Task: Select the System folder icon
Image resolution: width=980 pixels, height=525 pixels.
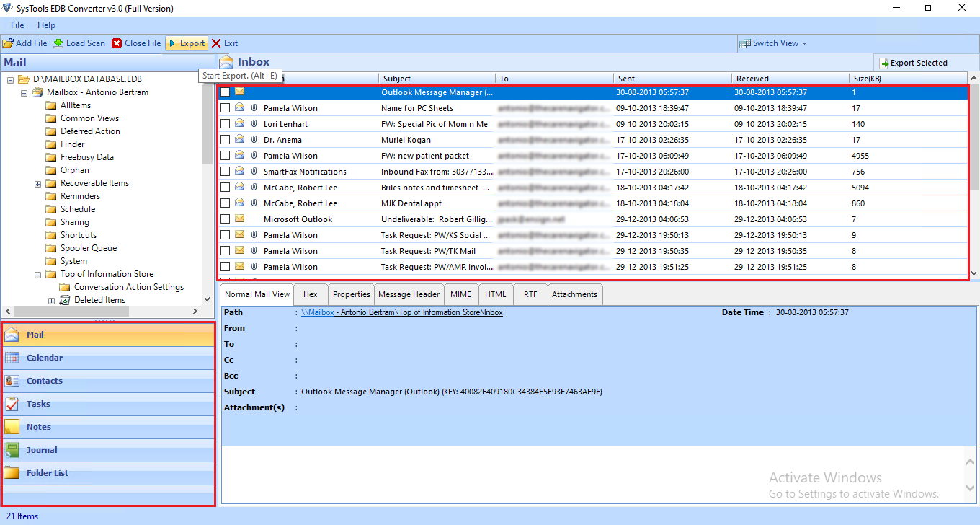Action: (x=51, y=261)
